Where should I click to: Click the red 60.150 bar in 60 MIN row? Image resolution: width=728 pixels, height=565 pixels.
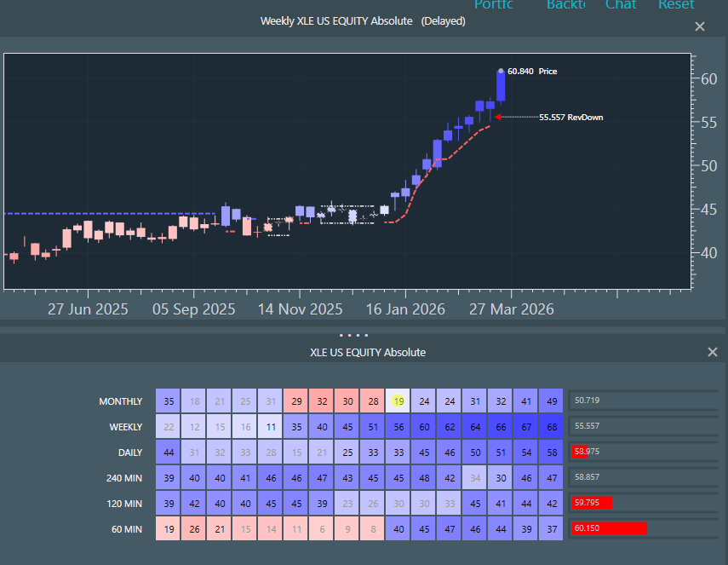pyautogui.click(x=608, y=529)
